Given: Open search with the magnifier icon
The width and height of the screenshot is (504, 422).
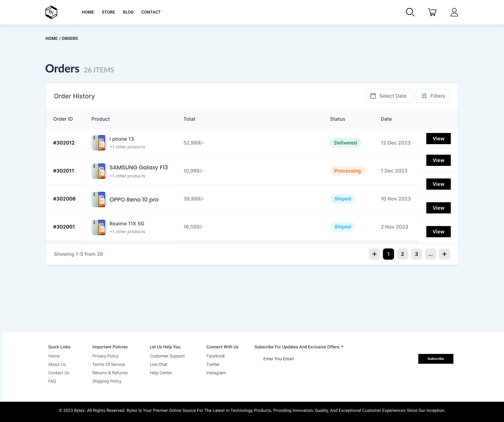Looking at the screenshot, I should (410, 12).
